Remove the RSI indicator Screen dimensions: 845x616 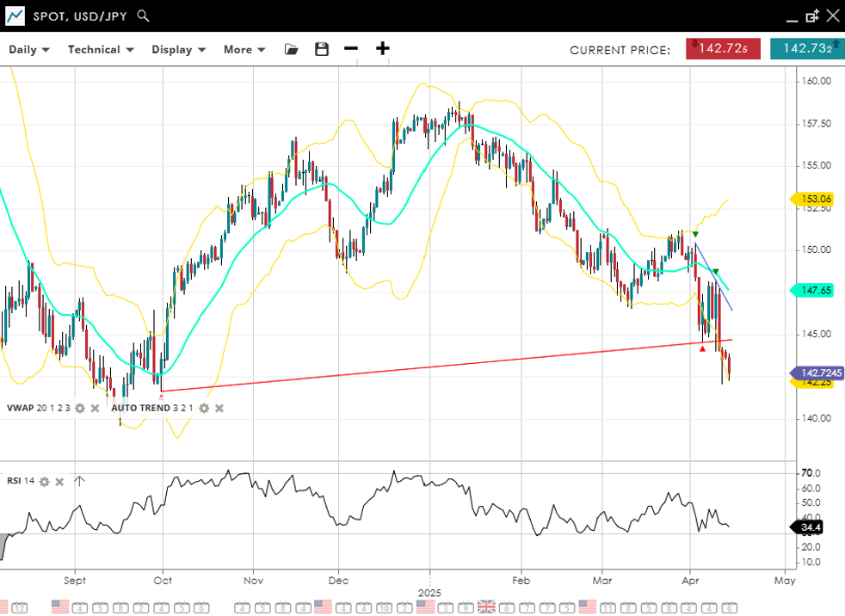coord(59,481)
